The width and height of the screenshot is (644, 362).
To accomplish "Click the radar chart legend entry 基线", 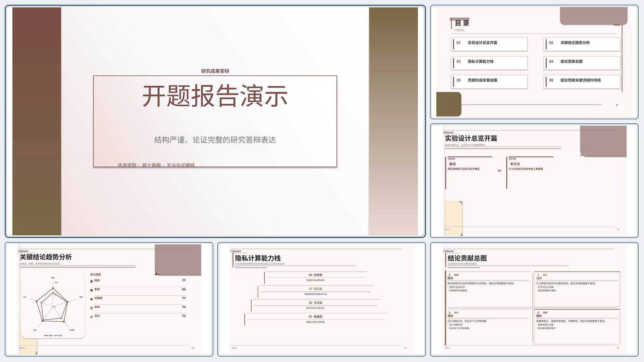I will [58, 336].
